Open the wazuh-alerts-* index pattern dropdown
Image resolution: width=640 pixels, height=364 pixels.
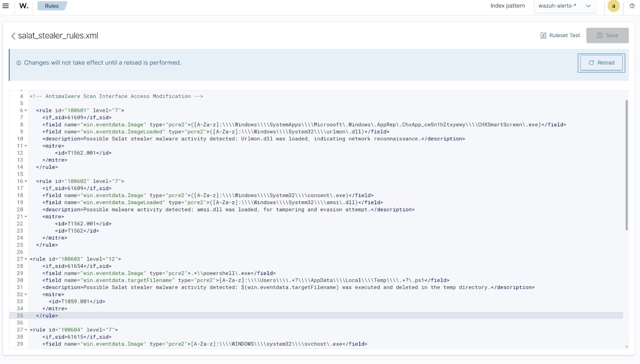(x=564, y=6)
